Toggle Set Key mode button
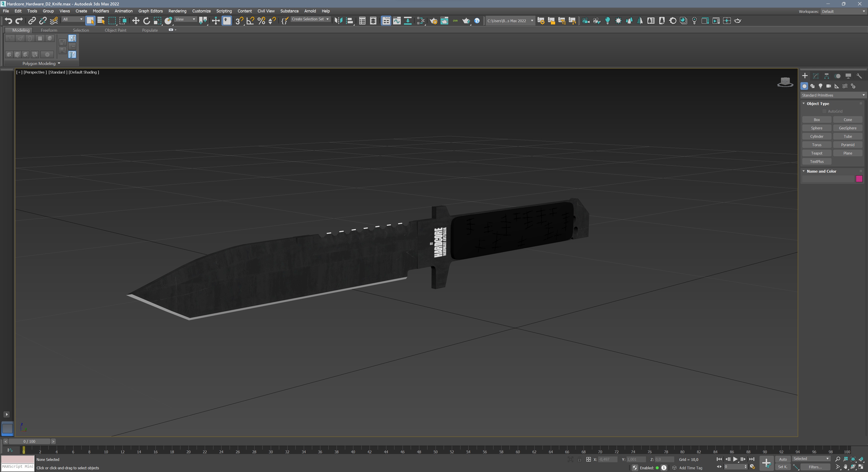This screenshot has width=868, height=472. 783,467
